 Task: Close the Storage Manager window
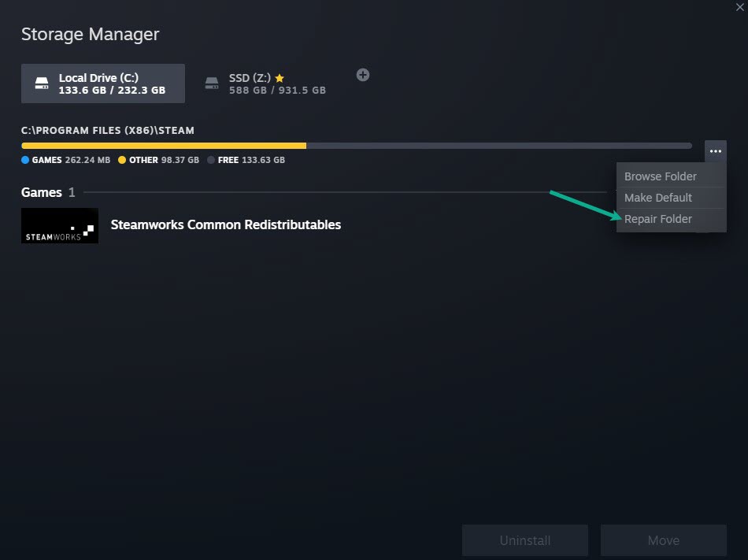[740, 7]
